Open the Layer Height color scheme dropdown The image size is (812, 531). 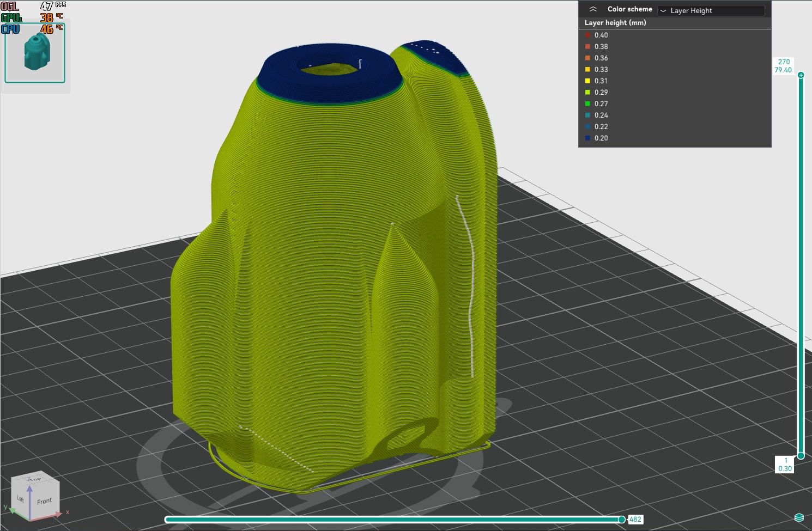[x=711, y=10]
